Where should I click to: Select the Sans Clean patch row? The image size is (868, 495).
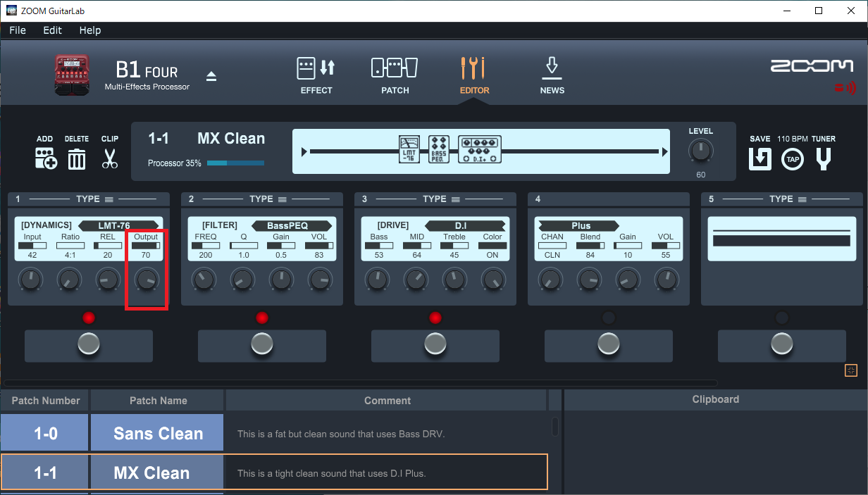(158, 434)
